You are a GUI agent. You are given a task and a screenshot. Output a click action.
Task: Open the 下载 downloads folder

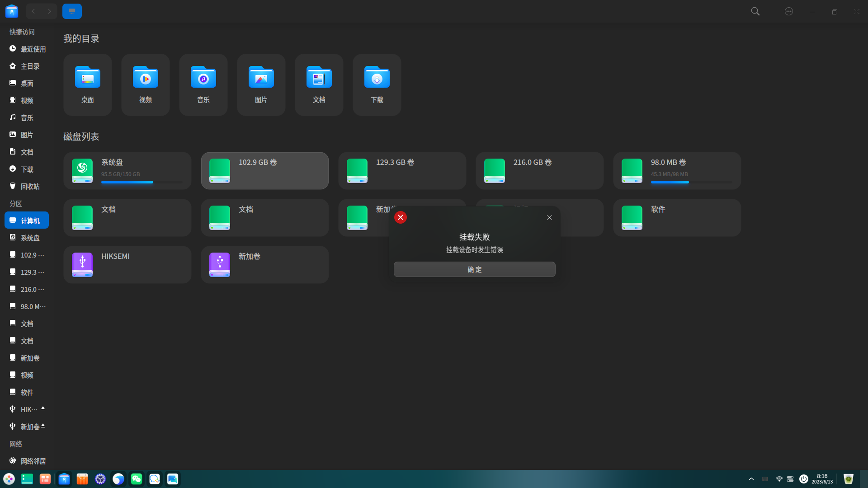[x=377, y=84]
